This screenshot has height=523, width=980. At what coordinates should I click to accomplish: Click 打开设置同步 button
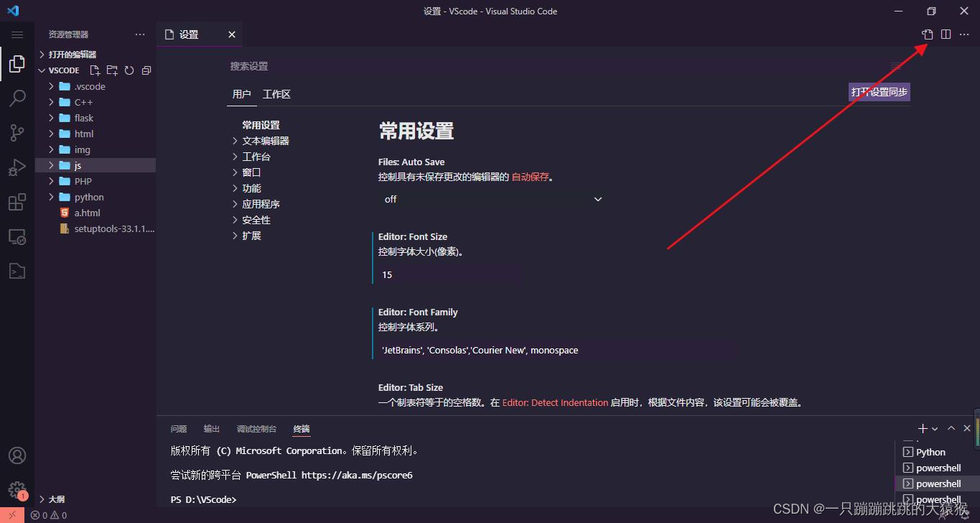coord(879,92)
